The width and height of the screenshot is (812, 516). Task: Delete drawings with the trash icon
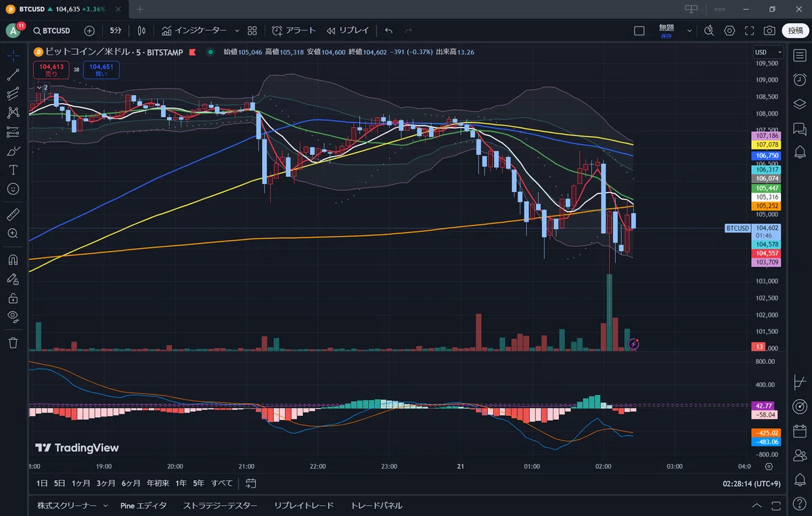pyautogui.click(x=13, y=343)
